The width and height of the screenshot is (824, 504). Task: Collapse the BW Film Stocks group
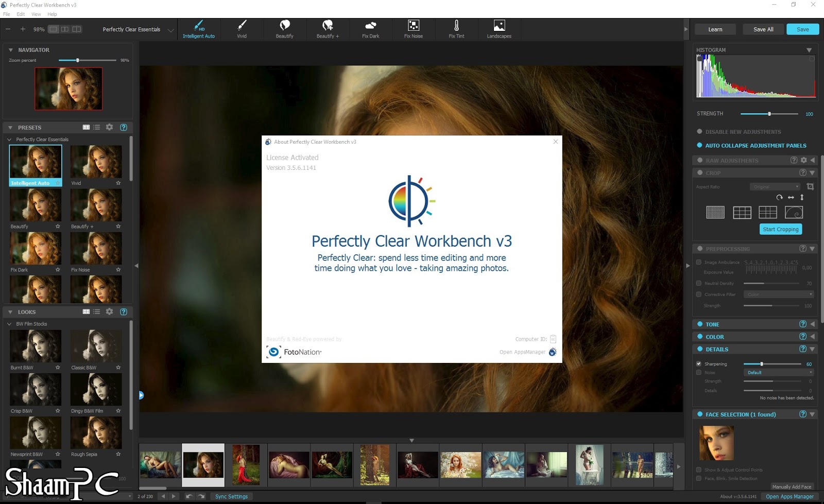click(x=9, y=324)
